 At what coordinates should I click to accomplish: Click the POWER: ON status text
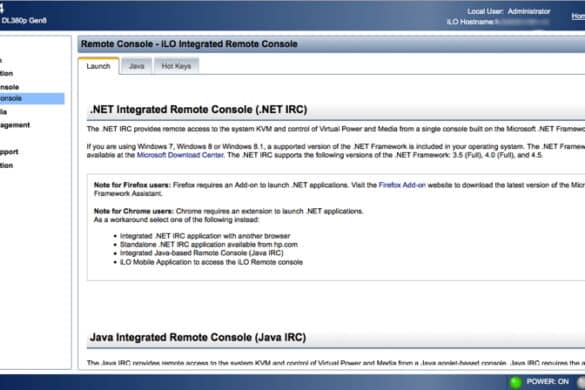tap(547, 381)
